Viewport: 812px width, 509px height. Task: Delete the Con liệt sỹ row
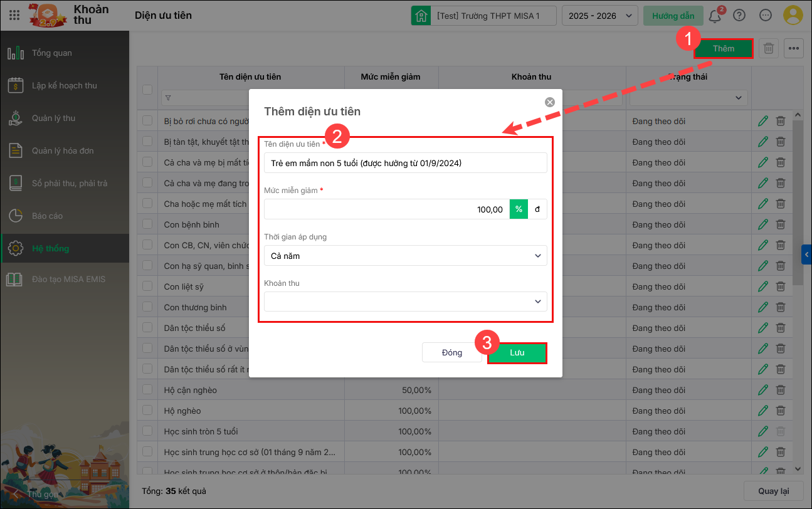pyautogui.click(x=780, y=287)
